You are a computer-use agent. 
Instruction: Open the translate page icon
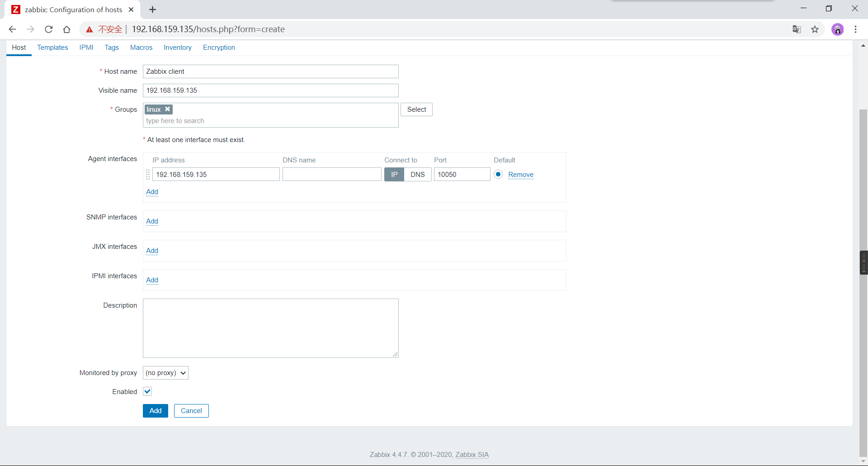(x=797, y=29)
